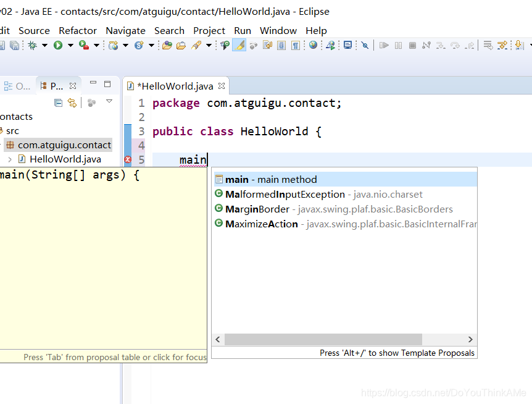Click the Resume debug icon
Screen dimensions: 532x404
(x=384, y=45)
